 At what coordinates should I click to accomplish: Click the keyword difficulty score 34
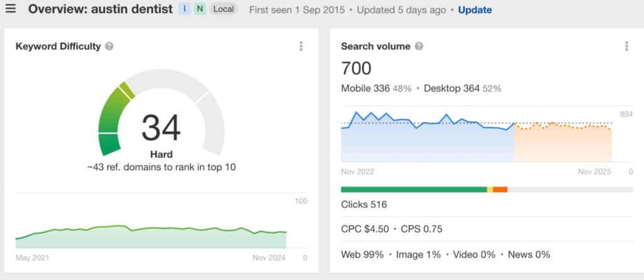[161, 127]
